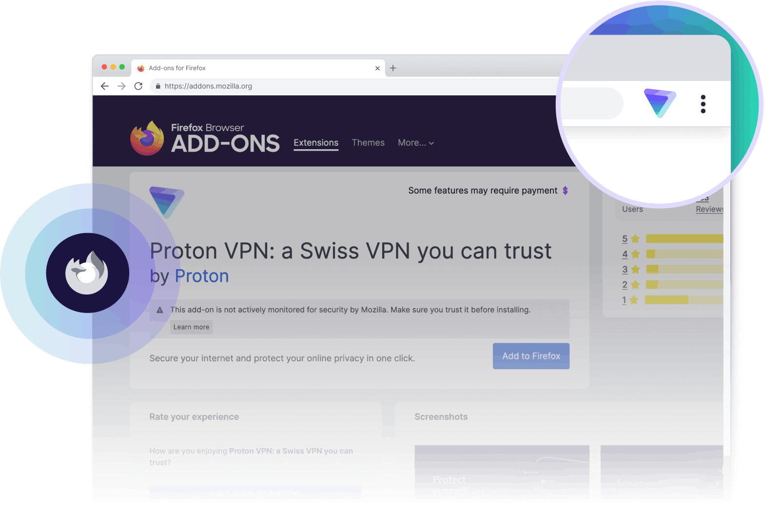This screenshot has height=532, width=764.
Task: Click the Proton VPN add-on logo
Action: pyautogui.click(x=167, y=202)
